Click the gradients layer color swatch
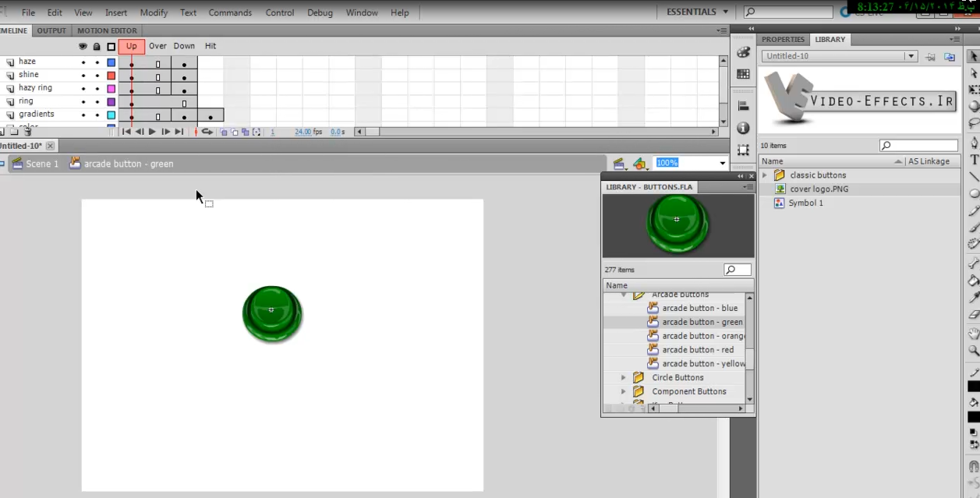Viewport: 980px width, 498px height. coord(111,115)
